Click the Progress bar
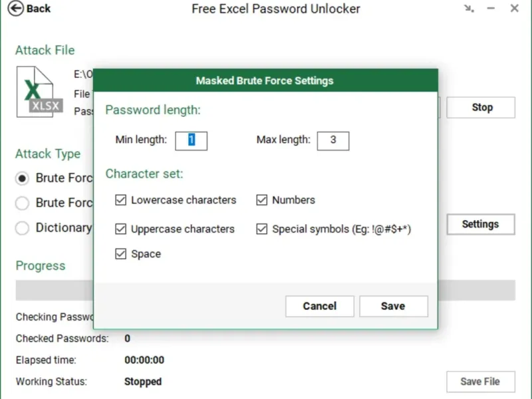 (x=265, y=290)
